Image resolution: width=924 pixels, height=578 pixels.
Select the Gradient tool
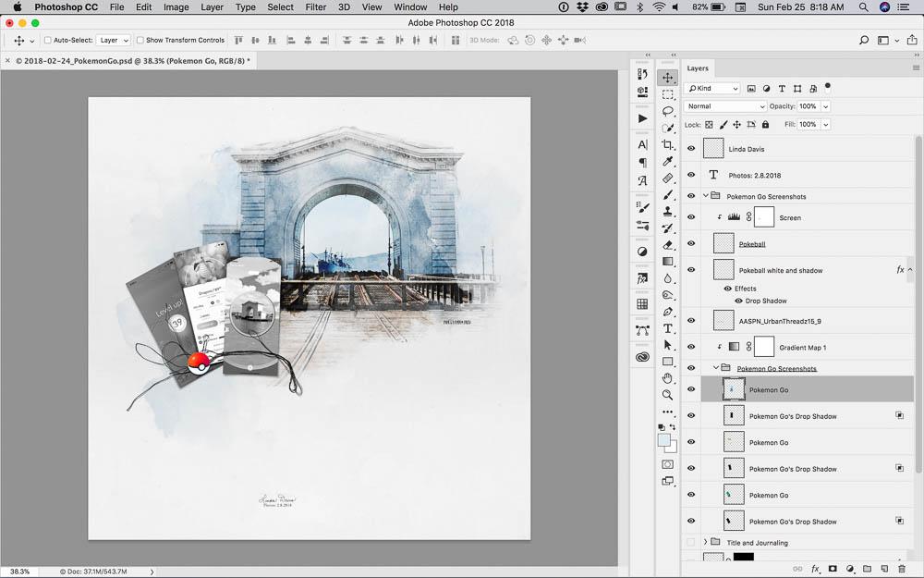pyautogui.click(x=667, y=262)
